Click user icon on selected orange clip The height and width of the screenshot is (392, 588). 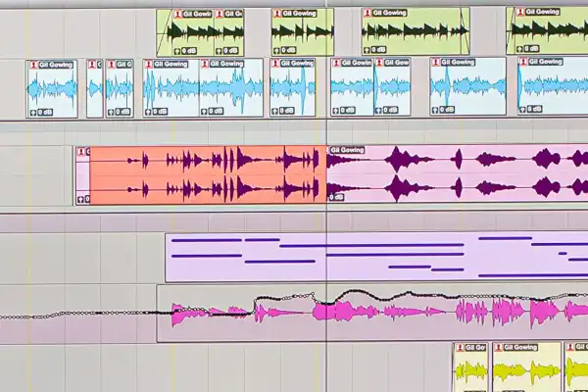pyautogui.click(x=81, y=152)
